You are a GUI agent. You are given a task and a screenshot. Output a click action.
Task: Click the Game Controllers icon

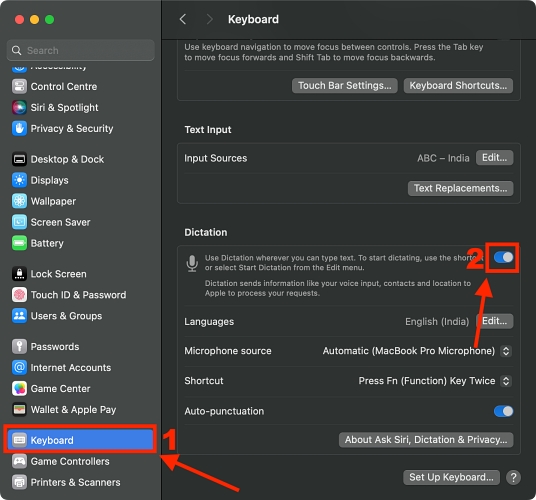pyautogui.click(x=19, y=461)
